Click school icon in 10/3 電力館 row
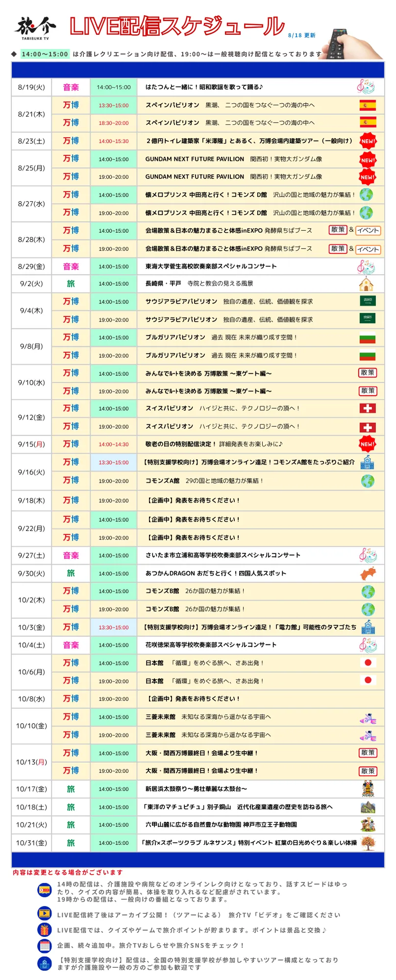 368,627
